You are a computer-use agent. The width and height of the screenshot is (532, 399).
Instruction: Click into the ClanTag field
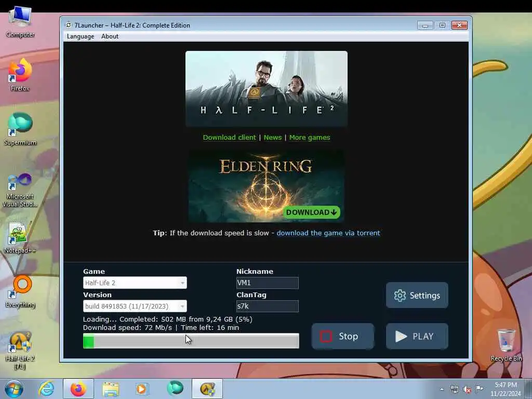click(x=268, y=306)
